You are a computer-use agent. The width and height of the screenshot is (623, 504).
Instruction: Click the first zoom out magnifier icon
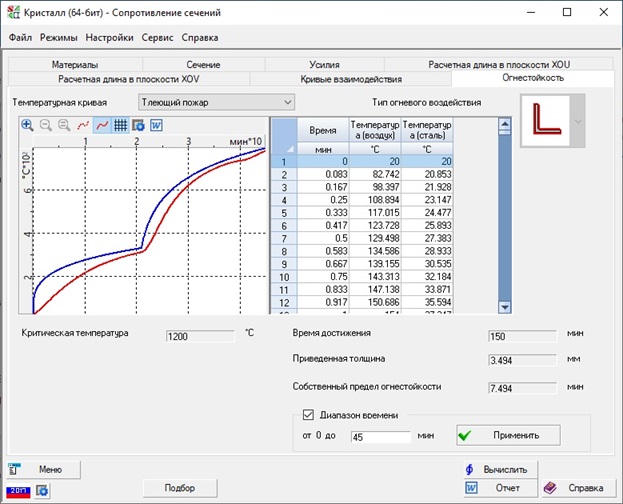(x=45, y=125)
